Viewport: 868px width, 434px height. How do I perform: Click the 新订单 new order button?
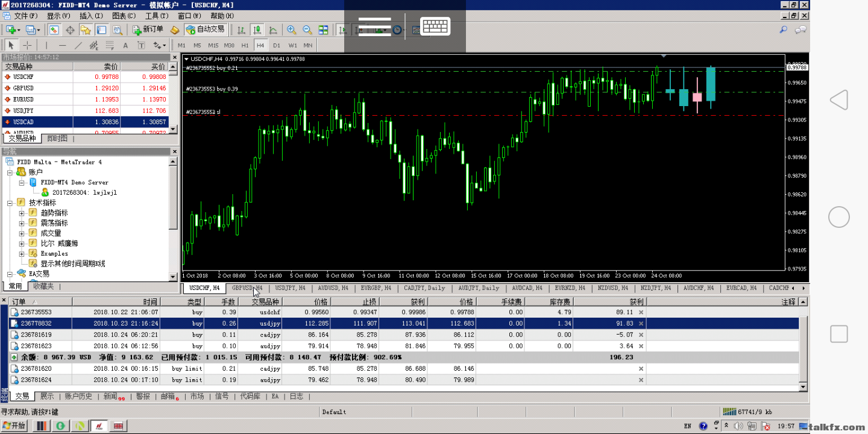click(x=148, y=30)
